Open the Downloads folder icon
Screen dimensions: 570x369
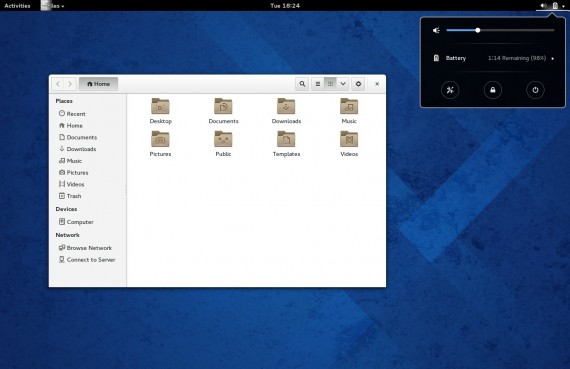coord(286,106)
